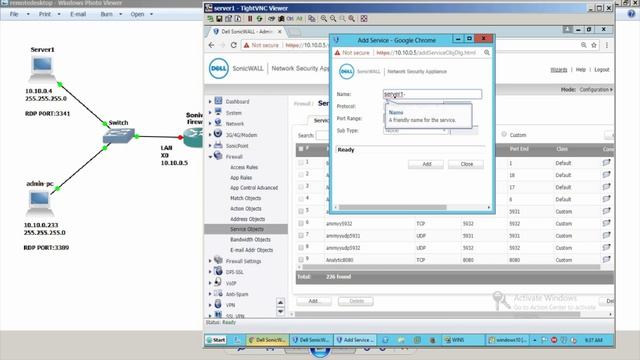Check the checkbox for row ammyyudp5931
This screenshot has width=640, height=360.
[x=301, y=236]
